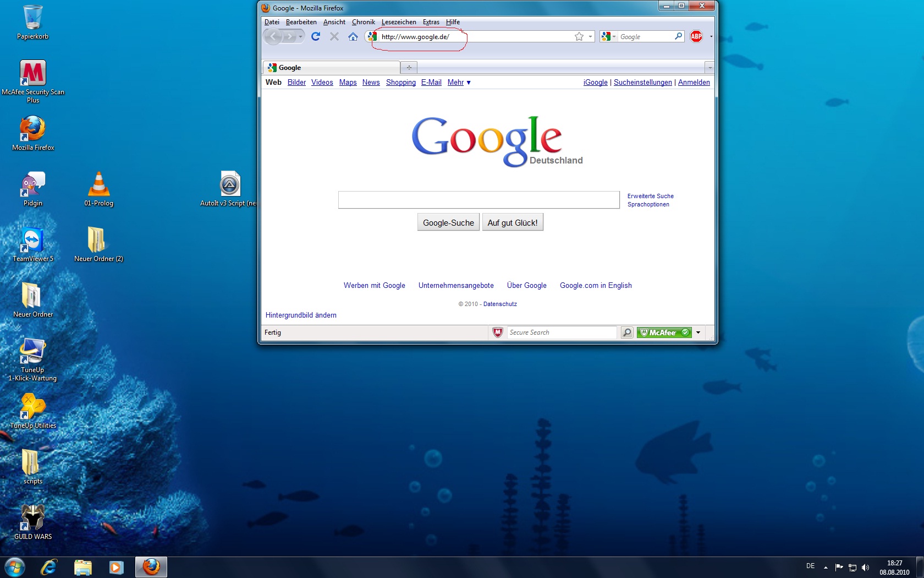
Task: Click the main Google search input field
Action: 479,200
